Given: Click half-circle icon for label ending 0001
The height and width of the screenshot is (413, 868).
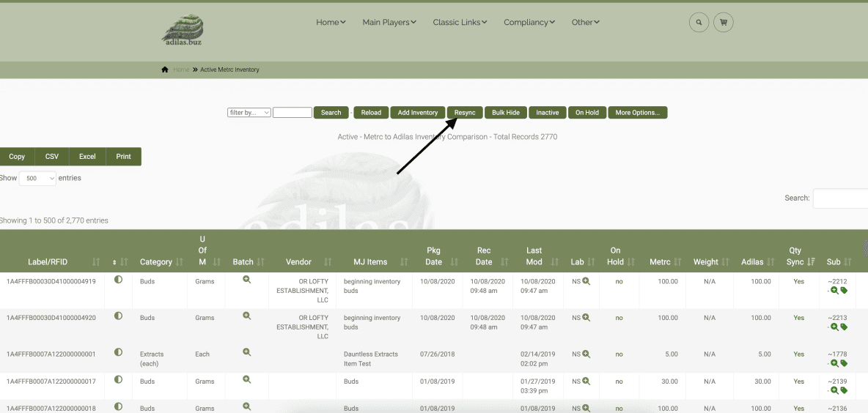Looking at the screenshot, I should click(x=118, y=352).
